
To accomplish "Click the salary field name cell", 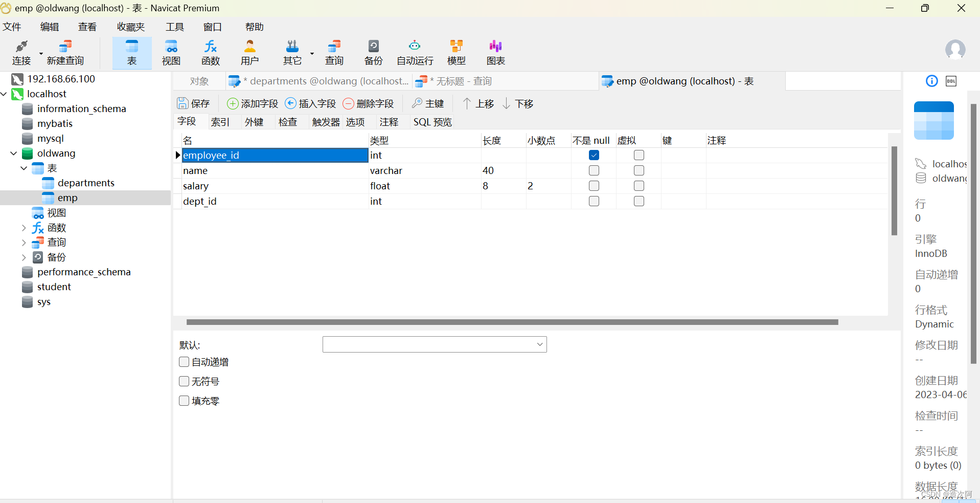I will click(x=275, y=186).
